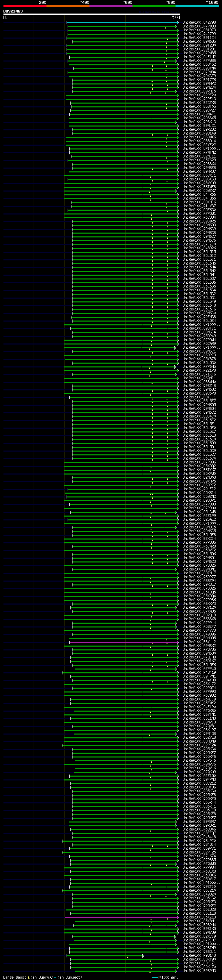Select the UniRef100_B9N6W5 label
The image size is (222, 980).
point(199,42)
